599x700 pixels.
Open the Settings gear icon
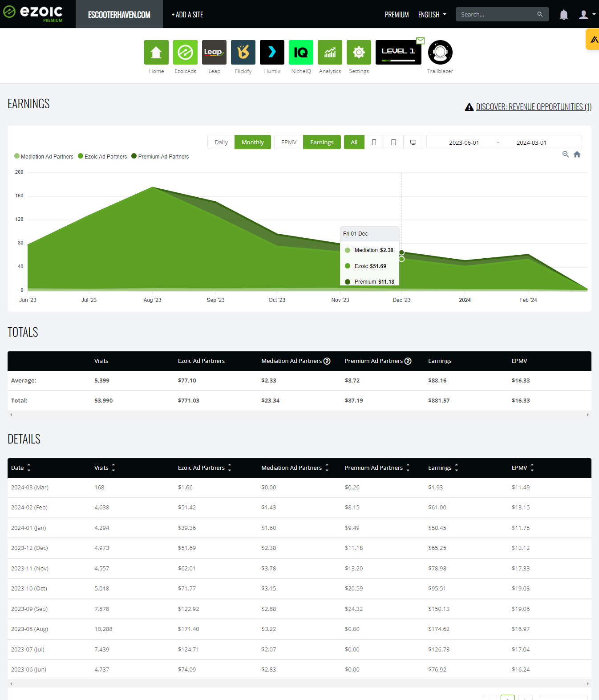[359, 52]
